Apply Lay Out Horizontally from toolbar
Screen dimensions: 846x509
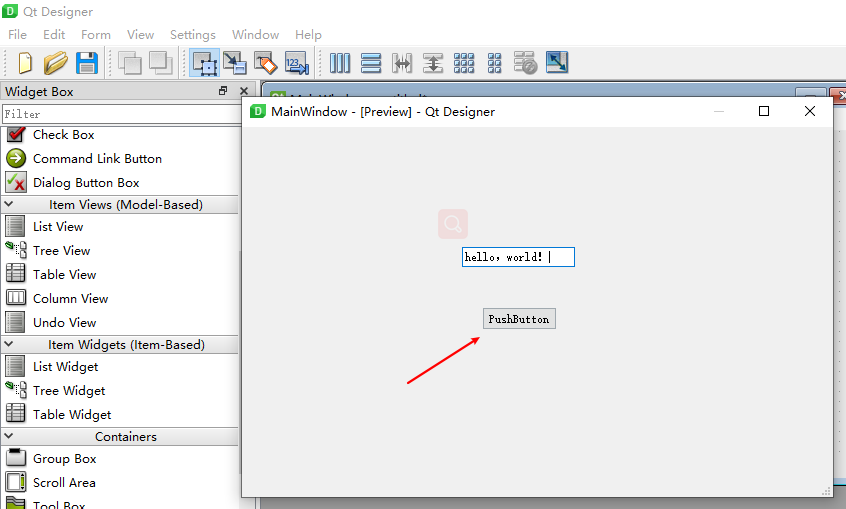coord(340,63)
